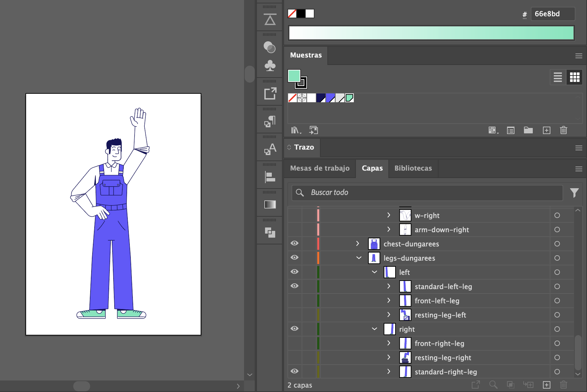Image resolution: width=587 pixels, height=392 pixels.
Task: Show the front-right-leg layer
Action: tap(295, 343)
